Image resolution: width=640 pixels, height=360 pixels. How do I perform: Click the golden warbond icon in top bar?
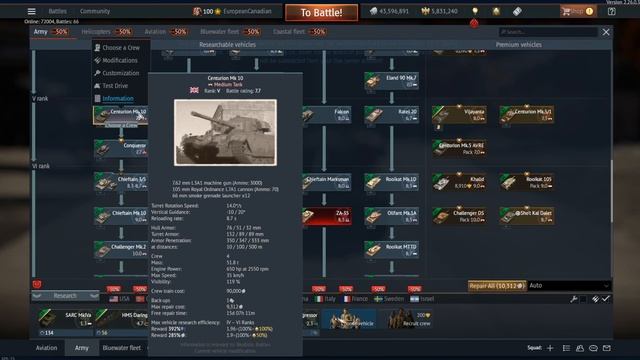496,11
